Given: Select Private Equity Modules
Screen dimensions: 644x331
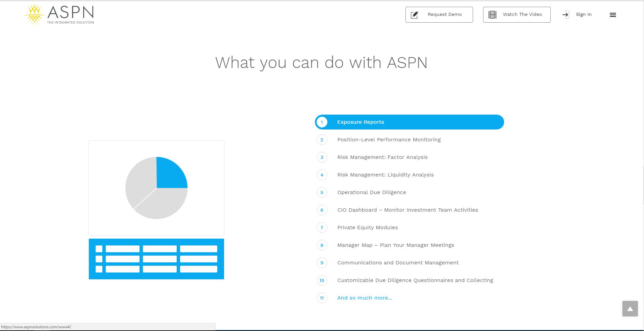Looking at the screenshot, I should point(367,228).
